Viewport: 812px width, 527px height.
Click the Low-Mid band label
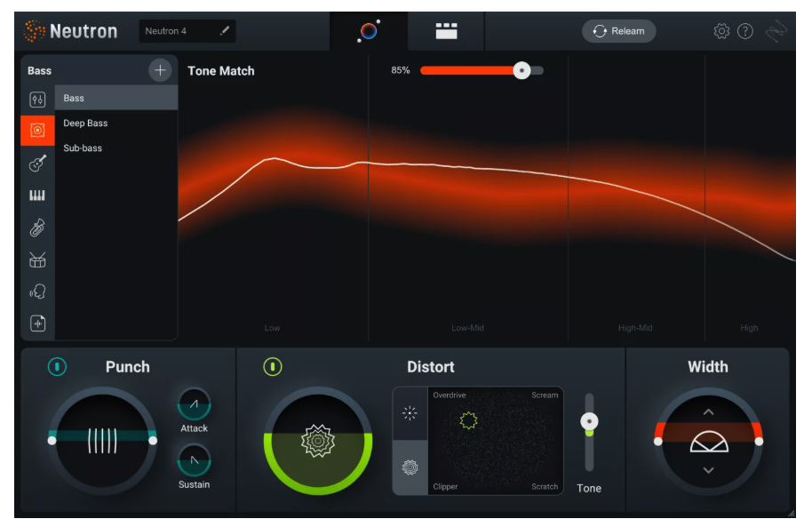click(x=467, y=328)
